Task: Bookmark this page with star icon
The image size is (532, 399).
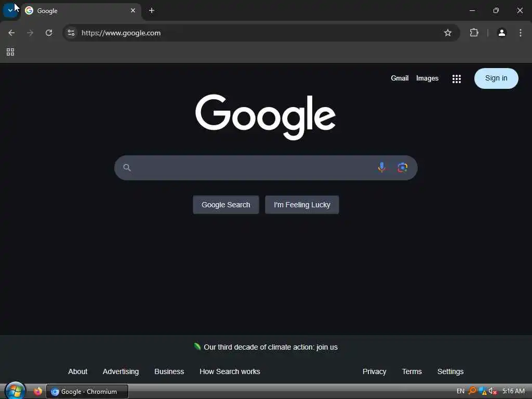Action: [x=448, y=33]
